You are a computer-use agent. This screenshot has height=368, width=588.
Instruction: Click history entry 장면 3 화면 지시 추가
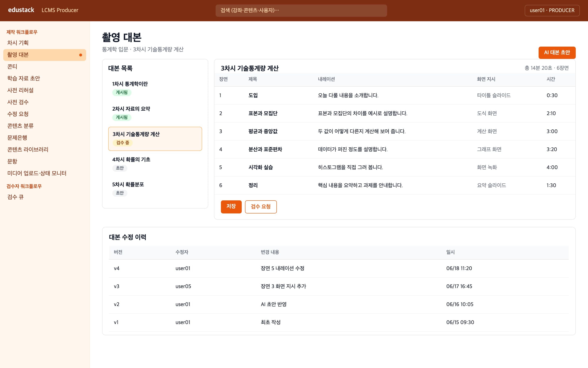(283, 286)
